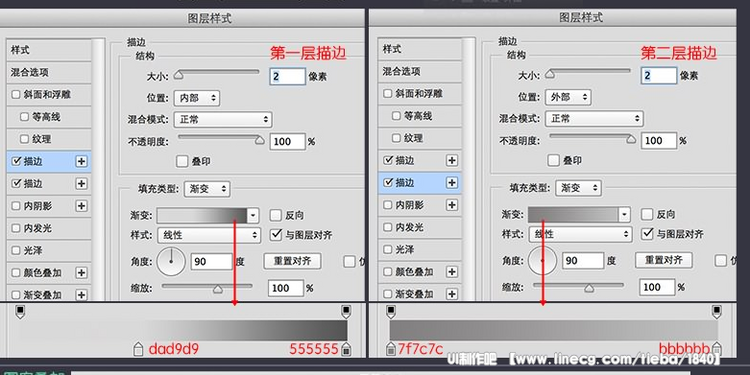Select opacity stop above 7f7c7c end of gradient
Image resolution: width=750 pixels, height=375 pixels.
point(391,311)
